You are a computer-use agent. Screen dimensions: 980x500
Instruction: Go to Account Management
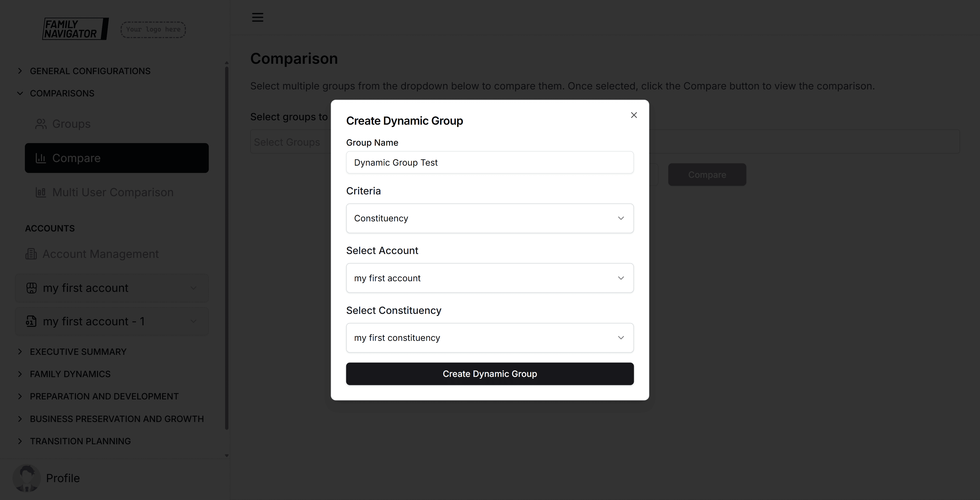click(100, 254)
